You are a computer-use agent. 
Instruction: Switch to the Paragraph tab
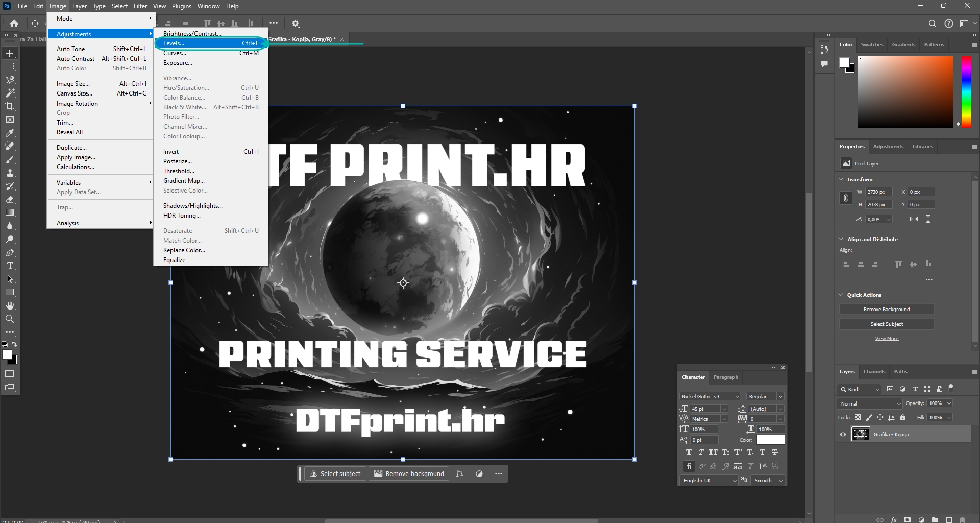pos(725,377)
